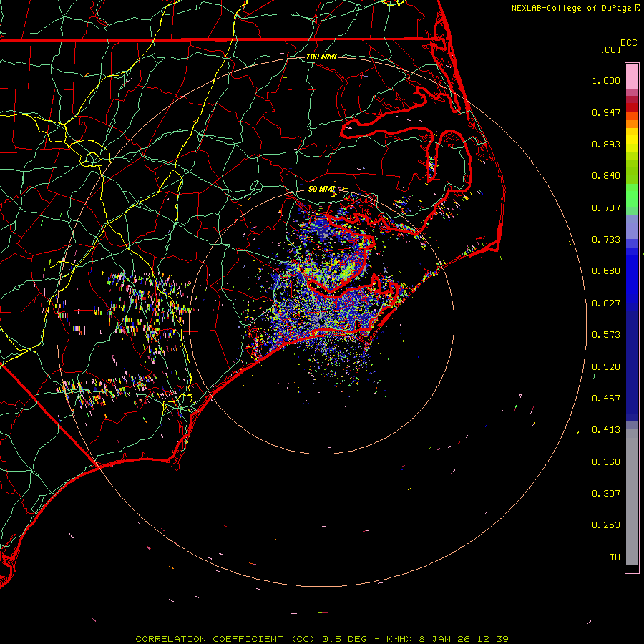Click the 50 NMI range ring label
This screenshot has height=644, width=644.
321,190
